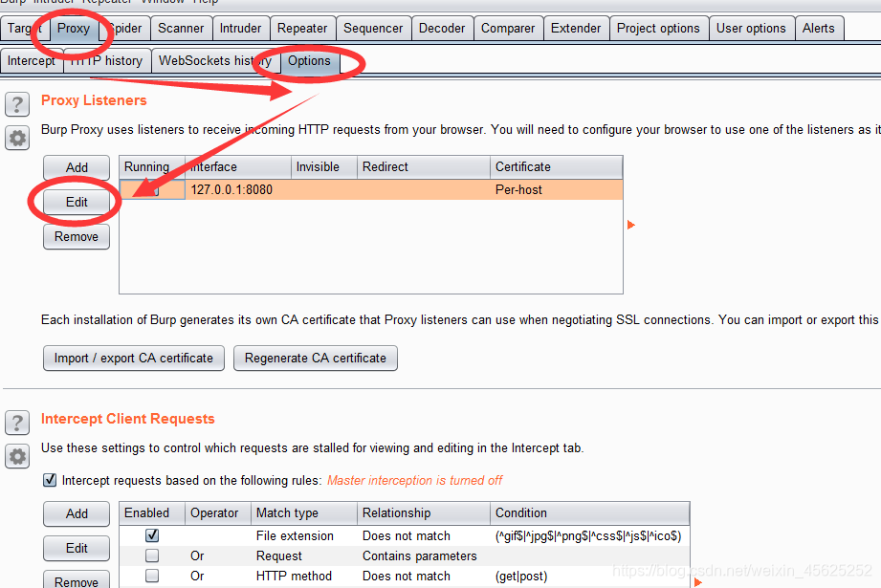Click Add in Intercept Client Requests
881x588 pixels.
pos(77,513)
